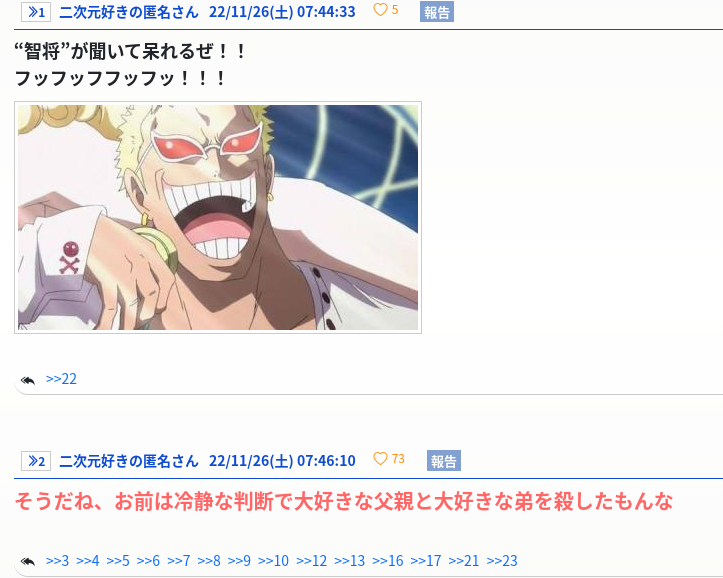Click reply arrow icon under post 1

coord(28,380)
